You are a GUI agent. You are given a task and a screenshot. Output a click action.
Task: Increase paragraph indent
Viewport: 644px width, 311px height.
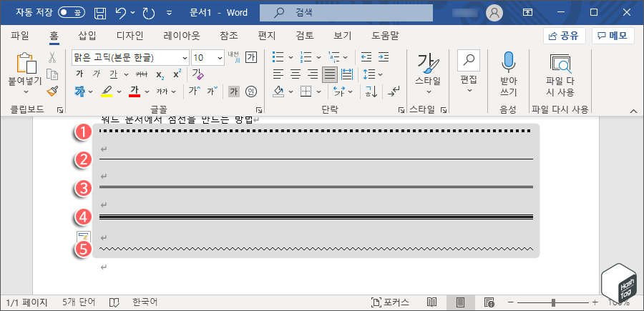tap(384, 57)
